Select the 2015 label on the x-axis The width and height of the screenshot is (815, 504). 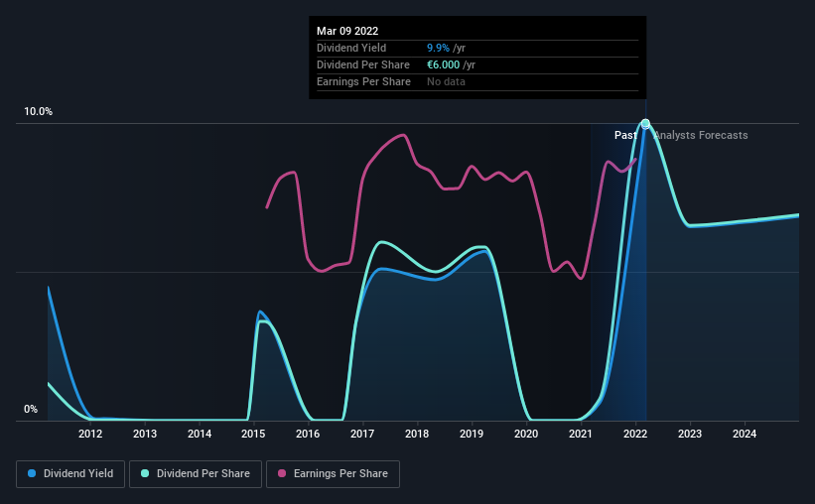point(253,434)
